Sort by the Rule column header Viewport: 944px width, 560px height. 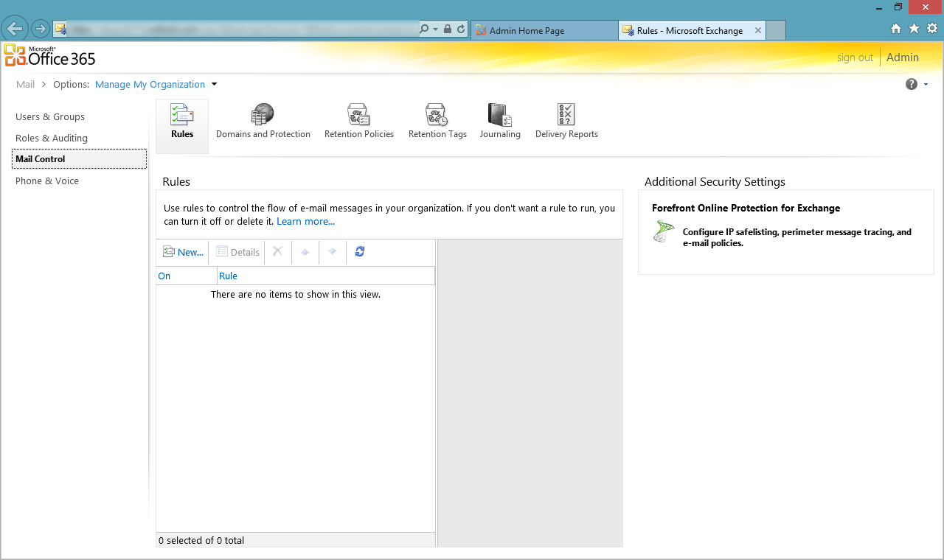[x=326, y=276]
